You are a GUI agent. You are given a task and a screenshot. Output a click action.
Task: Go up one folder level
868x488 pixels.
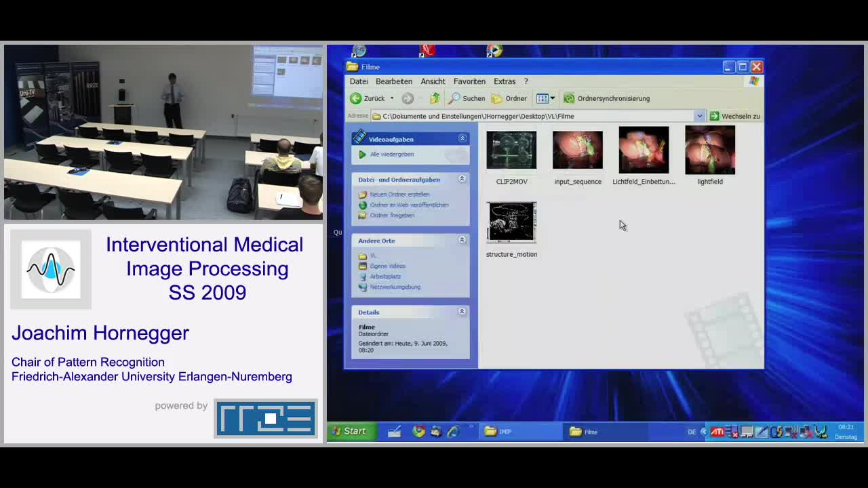(x=435, y=98)
